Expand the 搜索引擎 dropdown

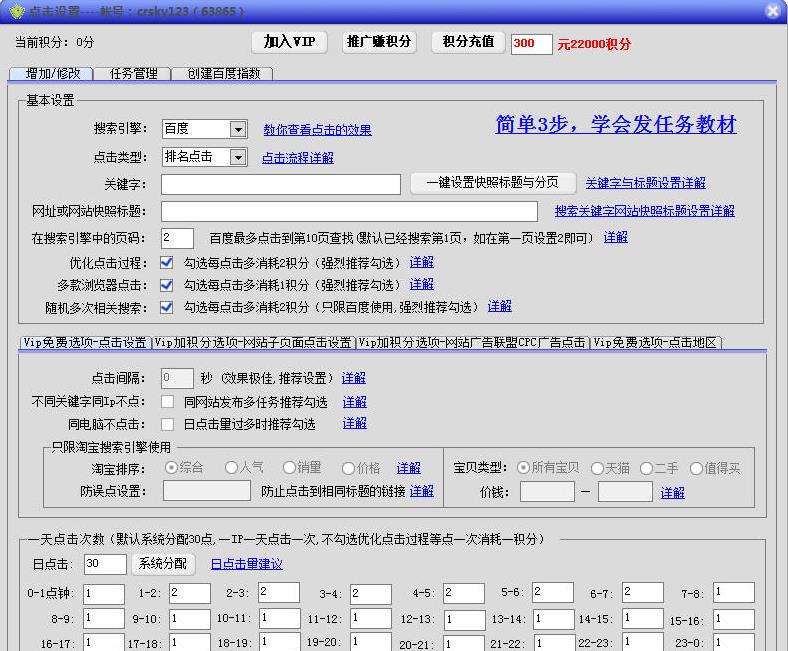(237, 129)
